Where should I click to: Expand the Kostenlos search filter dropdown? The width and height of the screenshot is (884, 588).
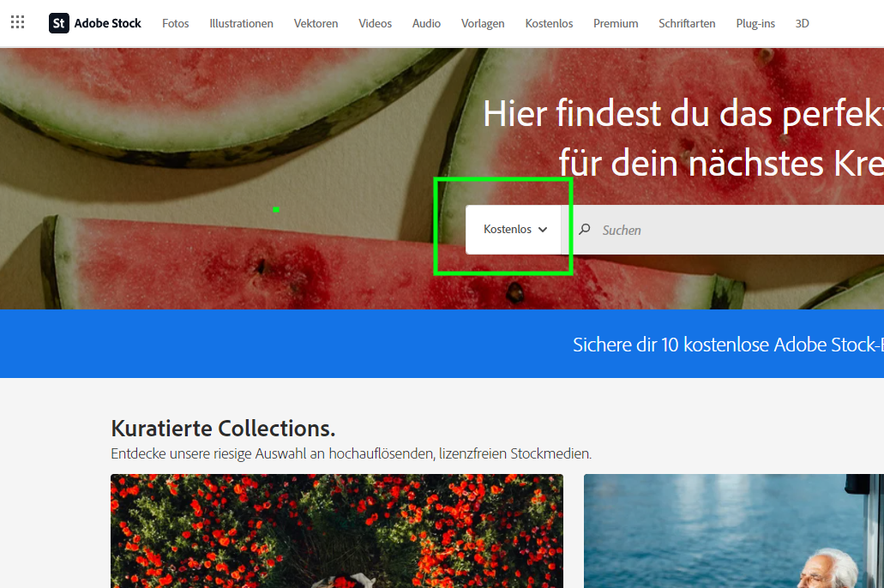(514, 230)
